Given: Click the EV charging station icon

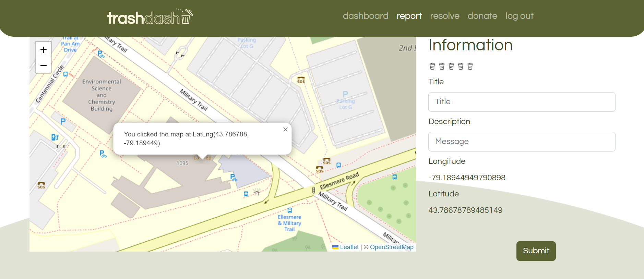Looking at the screenshot, I should click(55, 137).
